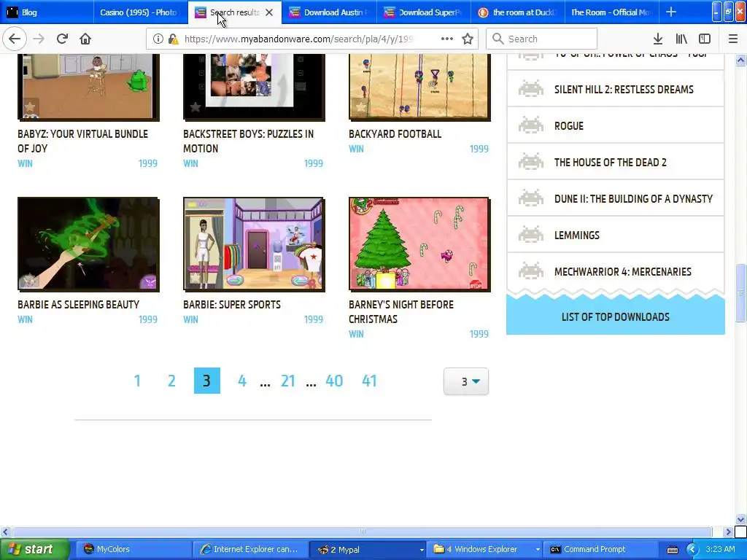Image resolution: width=747 pixels, height=560 pixels.
Task: Jump to last results page 41
Action: click(x=369, y=381)
